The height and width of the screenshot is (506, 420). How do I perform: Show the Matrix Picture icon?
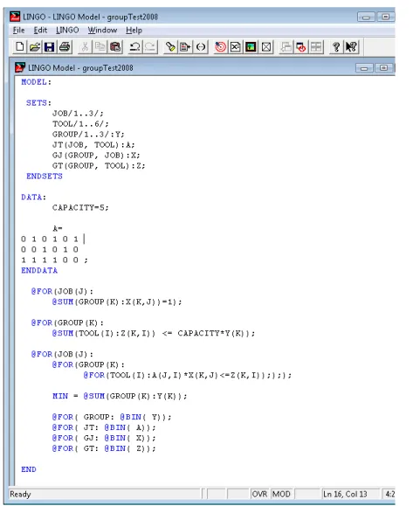tap(251, 47)
